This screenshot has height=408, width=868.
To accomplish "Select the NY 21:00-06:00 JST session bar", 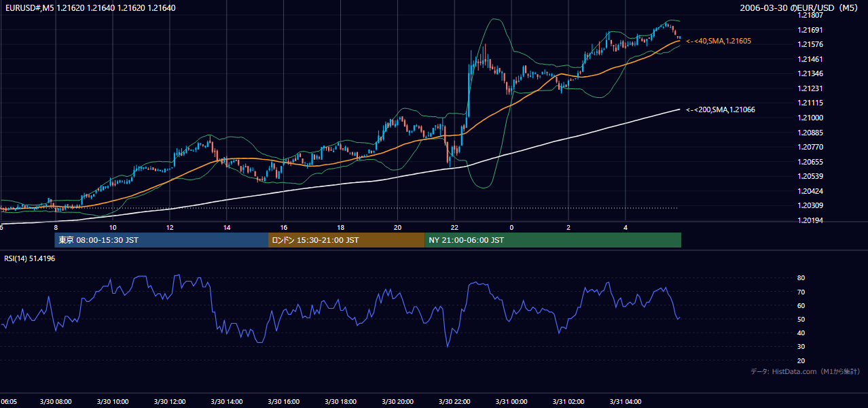I will pos(553,240).
